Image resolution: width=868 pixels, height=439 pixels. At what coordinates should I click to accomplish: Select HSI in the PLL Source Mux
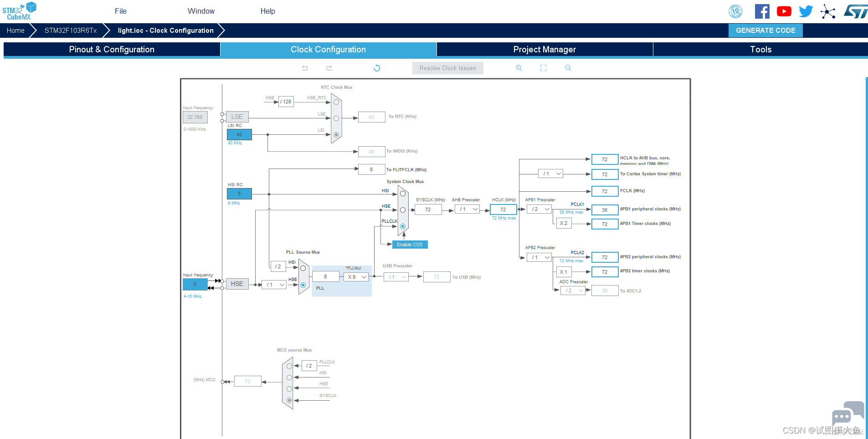pyautogui.click(x=303, y=268)
